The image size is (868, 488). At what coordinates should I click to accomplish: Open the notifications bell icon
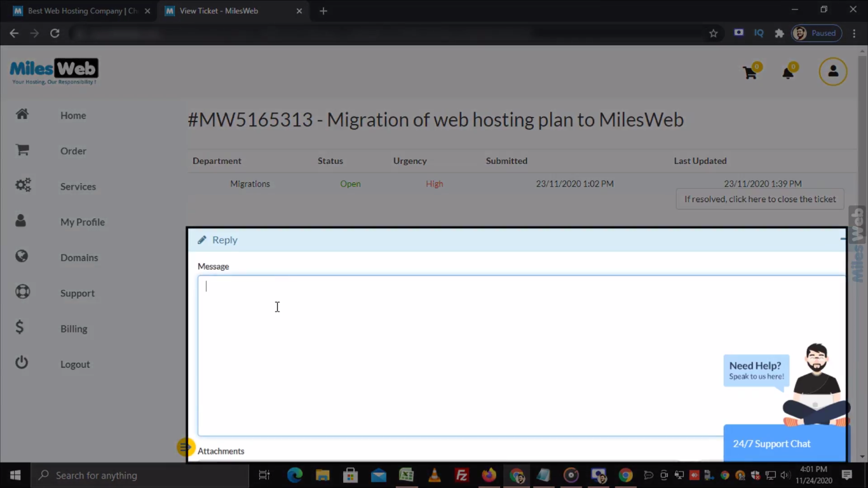pyautogui.click(x=788, y=73)
